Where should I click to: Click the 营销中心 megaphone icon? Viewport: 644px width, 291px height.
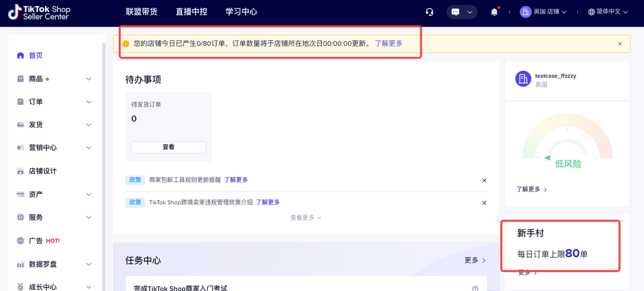click(21, 148)
